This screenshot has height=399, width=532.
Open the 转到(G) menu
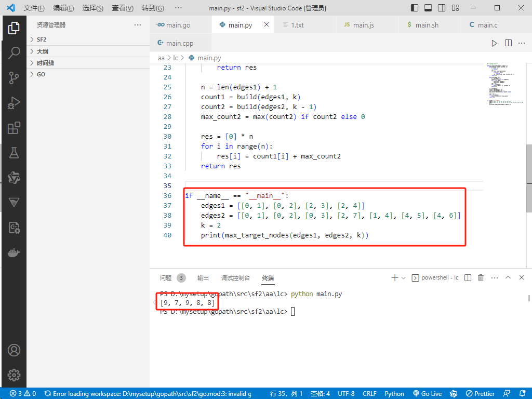[x=153, y=8]
